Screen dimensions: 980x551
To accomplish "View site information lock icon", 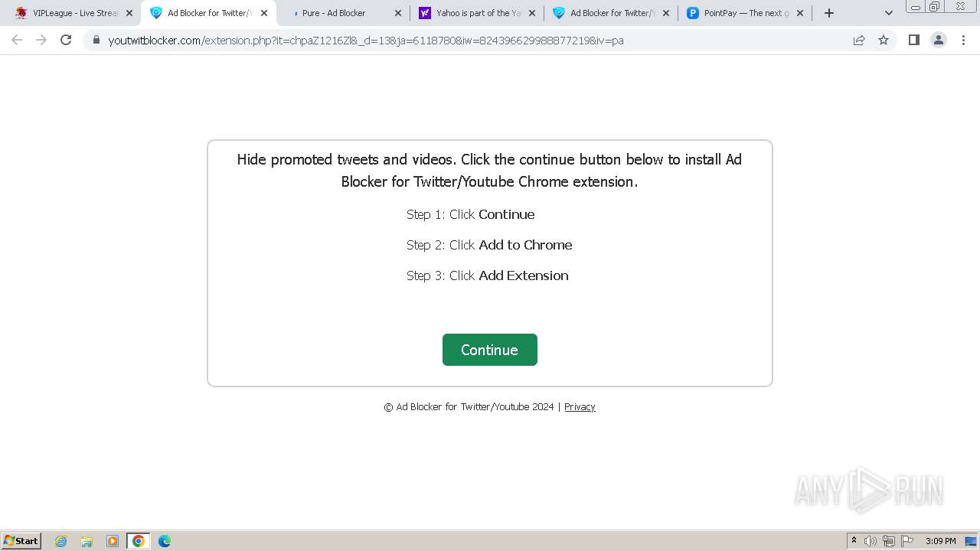I will [96, 41].
